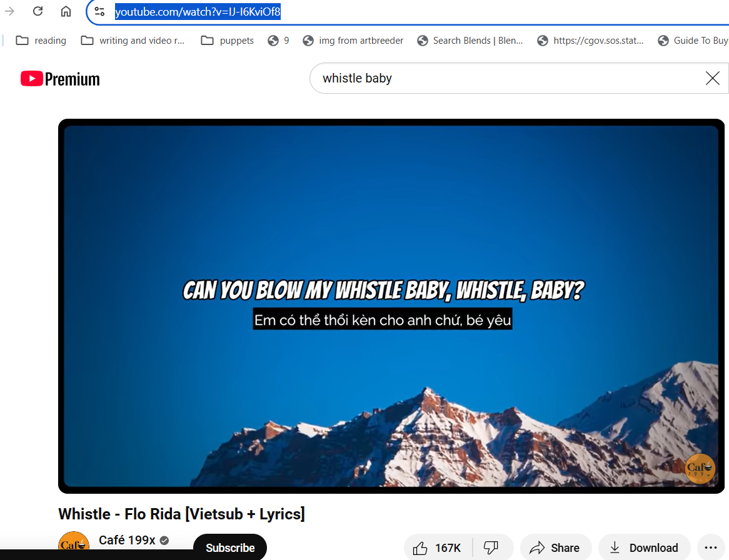The image size is (729, 560).
Task: Click the Café 199x watermark in video
Action: [700, 469]
